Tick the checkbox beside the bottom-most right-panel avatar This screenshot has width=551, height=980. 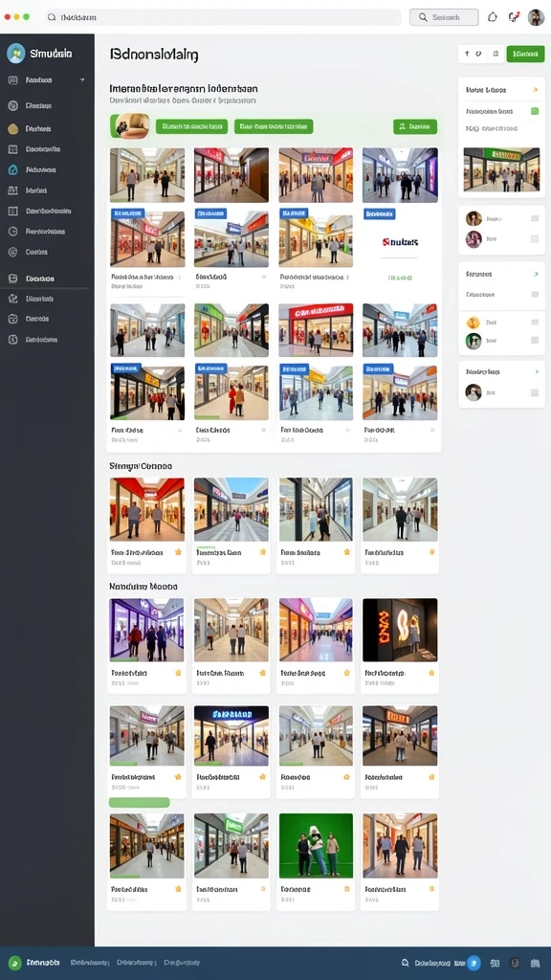[535, 392]
